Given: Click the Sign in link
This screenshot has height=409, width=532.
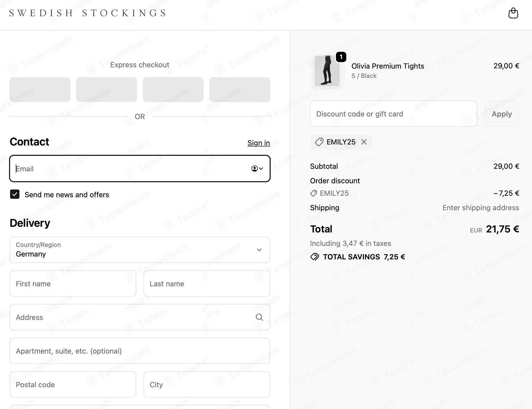Looking at the screenshot, I should (258, 143).
